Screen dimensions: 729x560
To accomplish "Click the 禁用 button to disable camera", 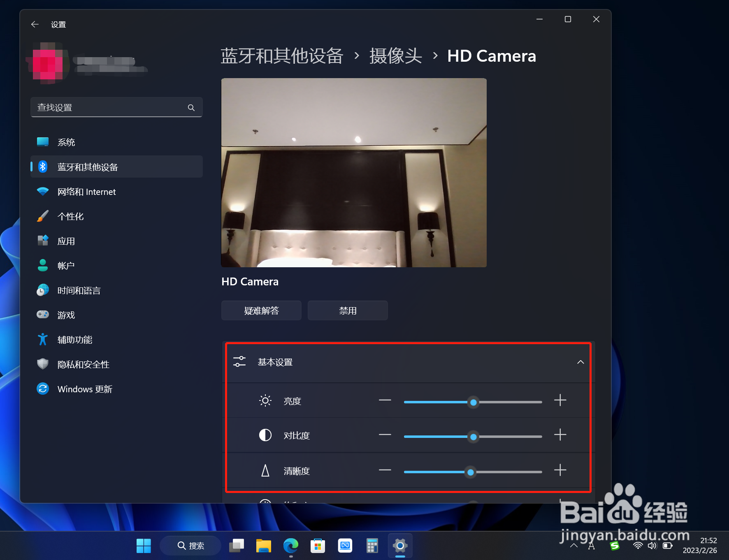I will 348,310.
